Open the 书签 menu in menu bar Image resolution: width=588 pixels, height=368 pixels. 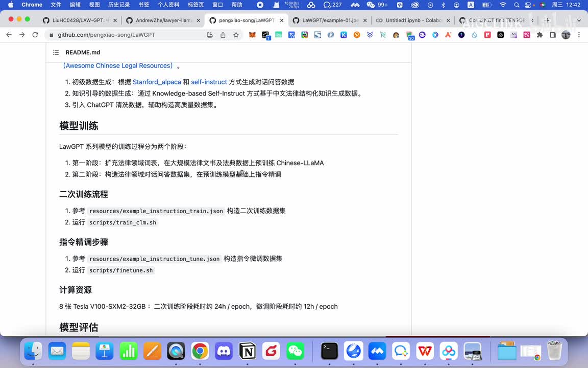click(x=144, y=5)
